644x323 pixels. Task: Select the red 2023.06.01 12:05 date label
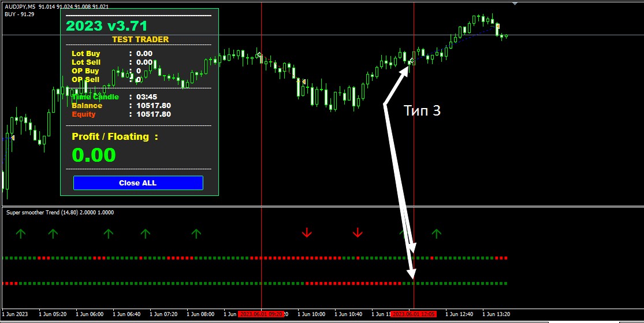[414, 314]
